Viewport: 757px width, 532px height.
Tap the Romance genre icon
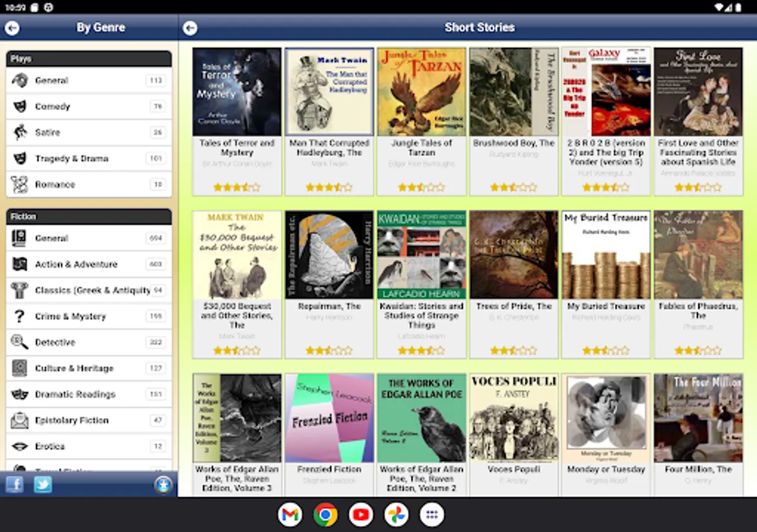point(20,184)
